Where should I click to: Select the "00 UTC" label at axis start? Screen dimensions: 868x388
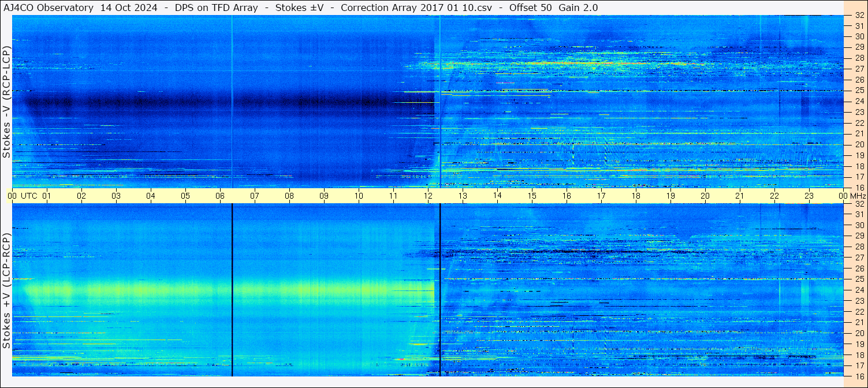pos(24,196)
